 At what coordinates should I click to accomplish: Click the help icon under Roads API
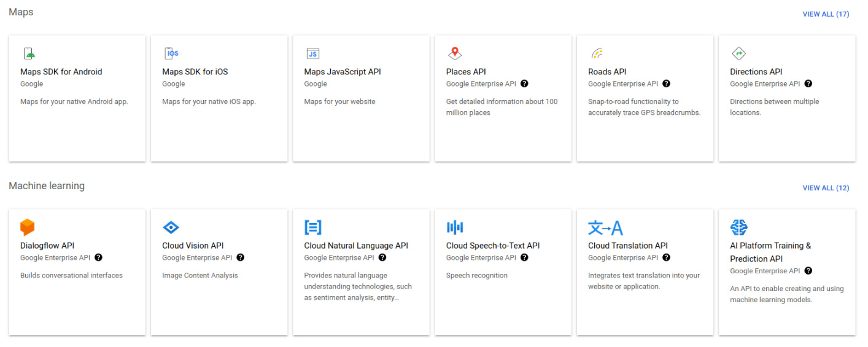666,84
